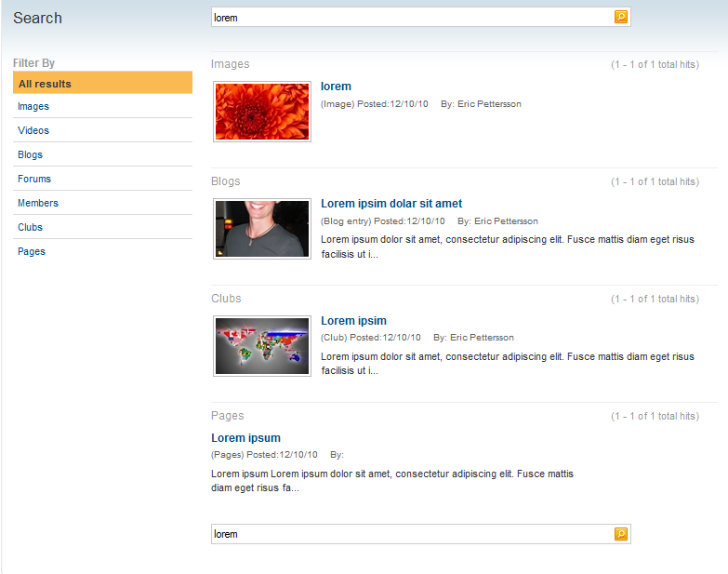The height and width of the screenshot is (574, 728).
Task: Filter results by Blogs
Action: (30, 155)
